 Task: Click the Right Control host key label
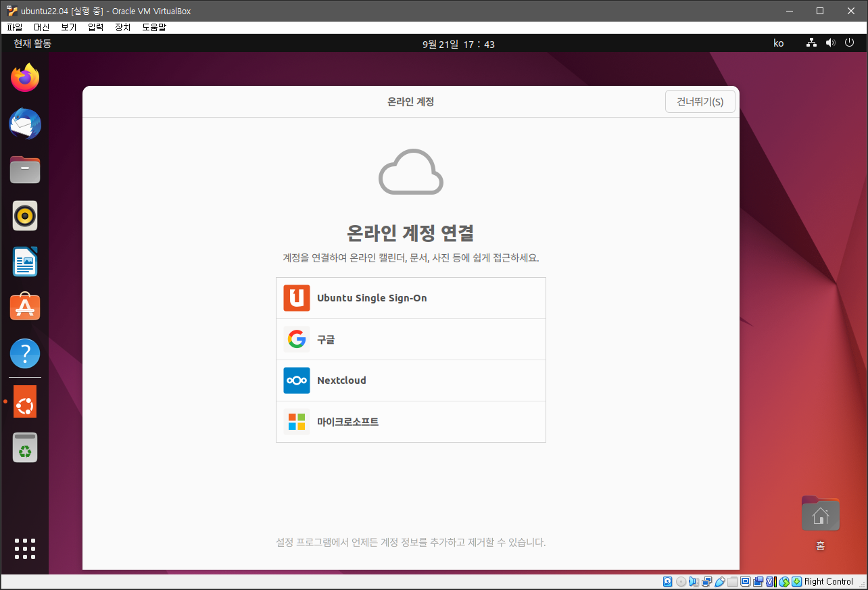point(829,581)
